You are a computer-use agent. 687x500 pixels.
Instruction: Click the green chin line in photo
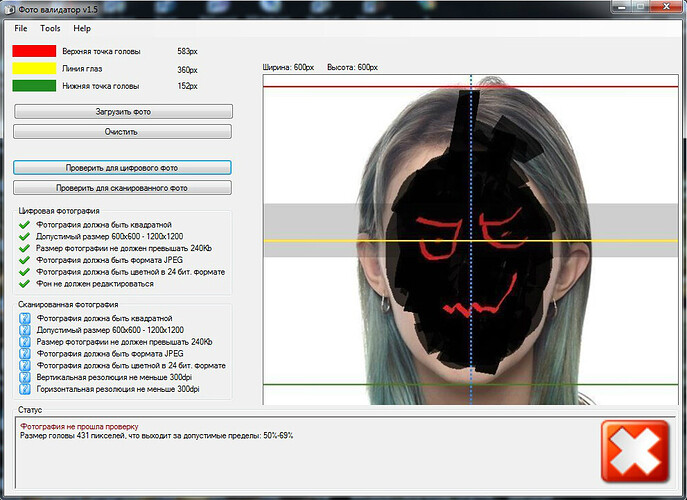471,385
